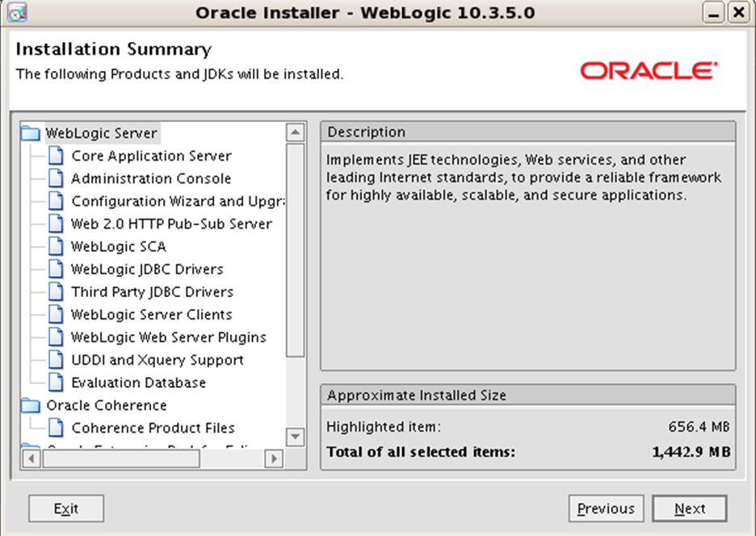Click the Coherence Product Files document icon

(56, 428)
